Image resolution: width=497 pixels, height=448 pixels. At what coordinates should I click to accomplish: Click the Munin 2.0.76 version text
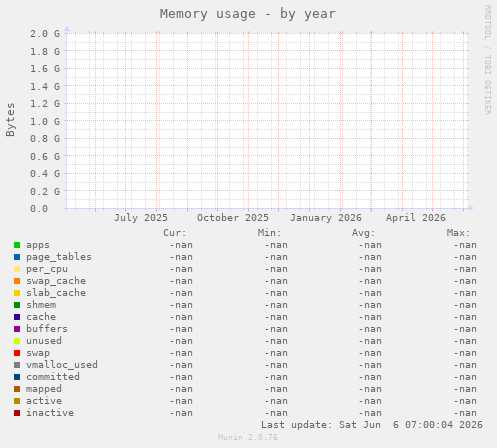pos(248,437)
